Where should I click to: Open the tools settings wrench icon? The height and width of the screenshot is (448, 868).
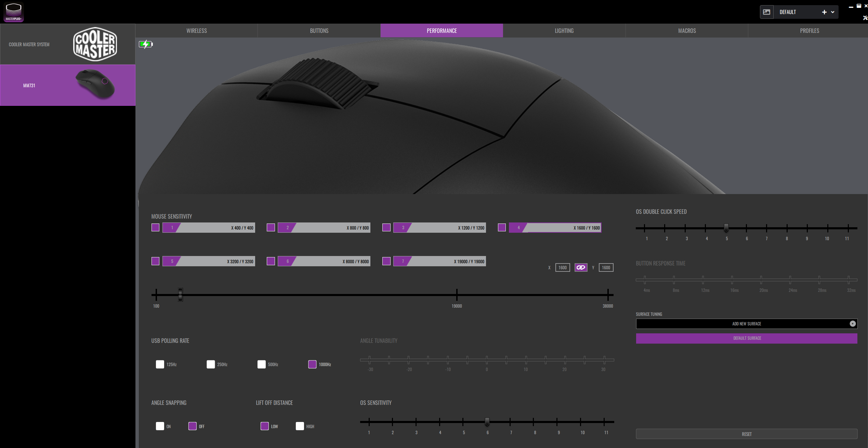865,18
